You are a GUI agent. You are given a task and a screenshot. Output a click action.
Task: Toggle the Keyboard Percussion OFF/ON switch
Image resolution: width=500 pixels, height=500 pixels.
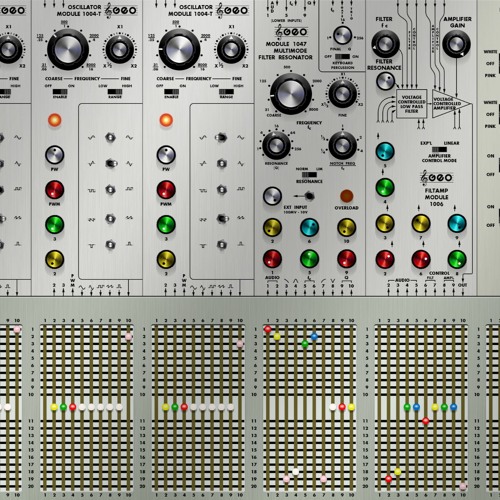[x=342, y=57]
